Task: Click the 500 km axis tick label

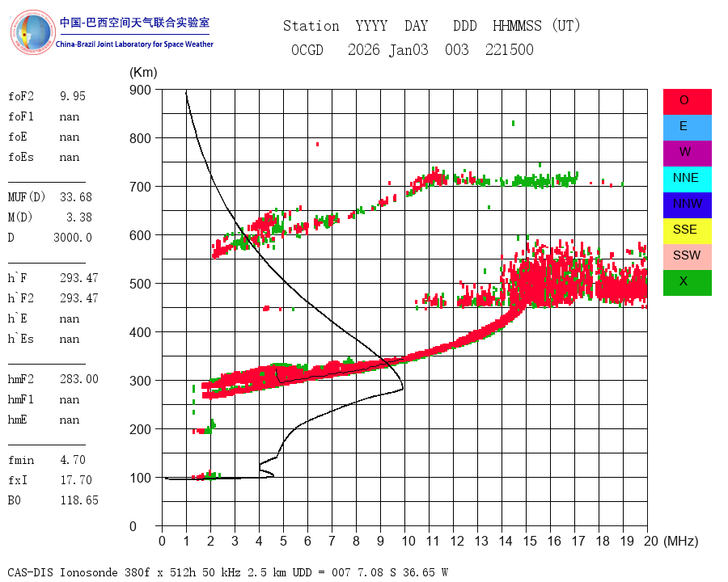Action: coord(140,284)
